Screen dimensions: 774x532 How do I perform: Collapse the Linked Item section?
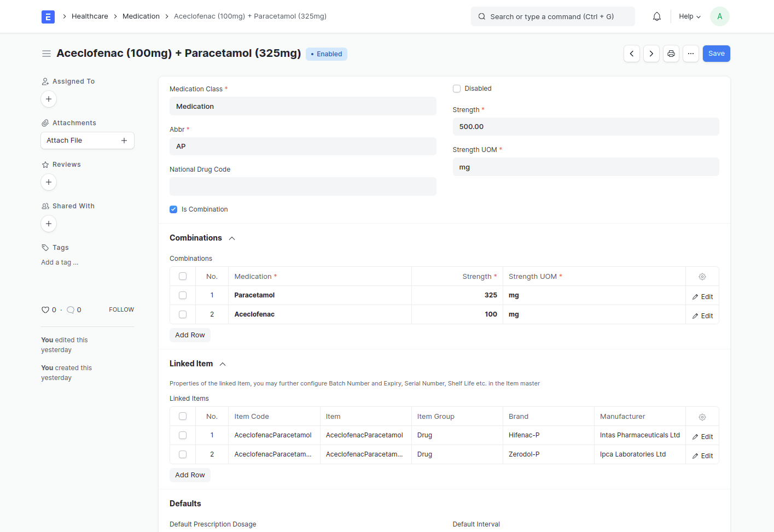click(223, 364)
